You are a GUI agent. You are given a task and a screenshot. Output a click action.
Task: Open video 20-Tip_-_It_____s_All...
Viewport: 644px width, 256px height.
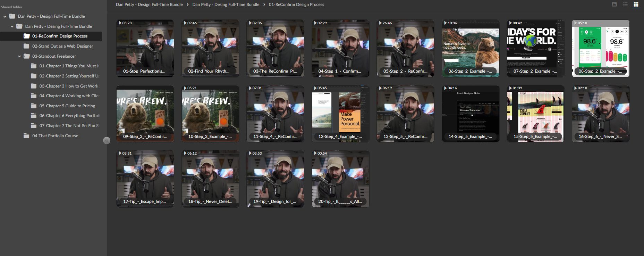[340, 179]
